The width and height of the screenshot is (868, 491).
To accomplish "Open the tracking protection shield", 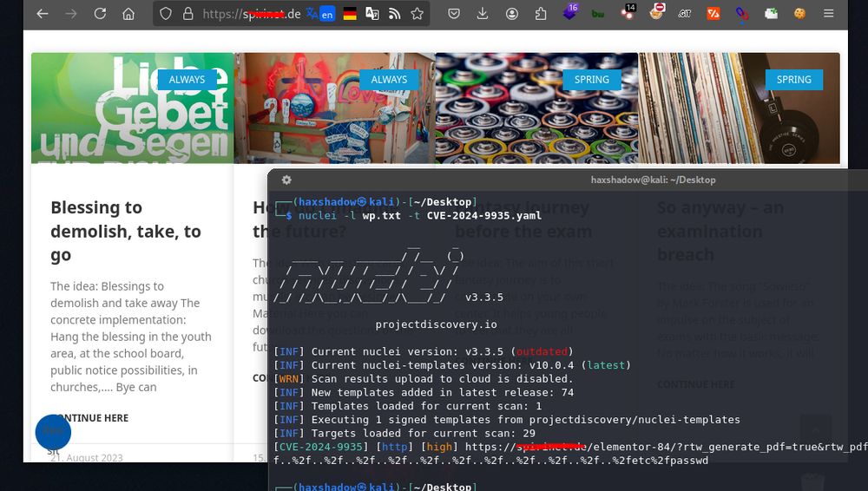I will (166, 13).
